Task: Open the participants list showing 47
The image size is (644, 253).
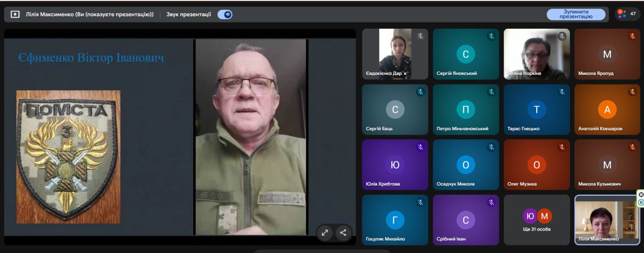Action: click(627, 14)
